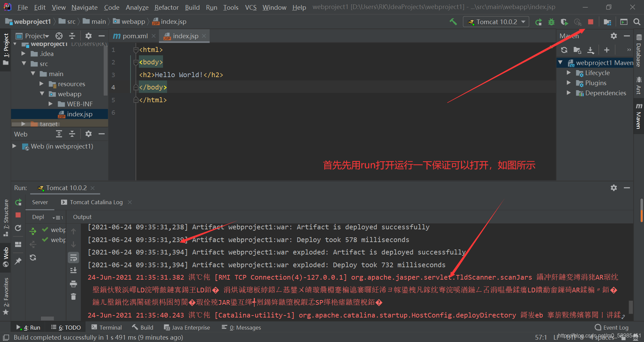Hide the Project panel with minus icon
This screenshot has height=342, width=644.
tap(102, 36)
